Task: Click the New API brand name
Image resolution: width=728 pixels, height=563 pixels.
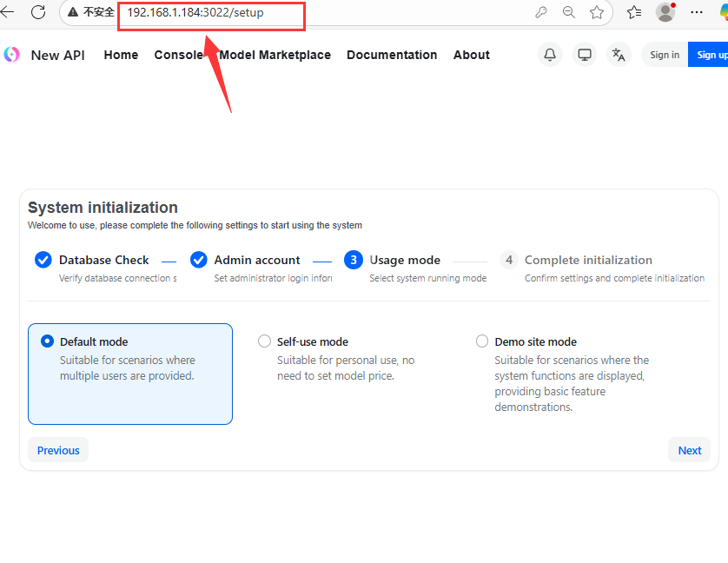Action: click(x=58, y=56)
